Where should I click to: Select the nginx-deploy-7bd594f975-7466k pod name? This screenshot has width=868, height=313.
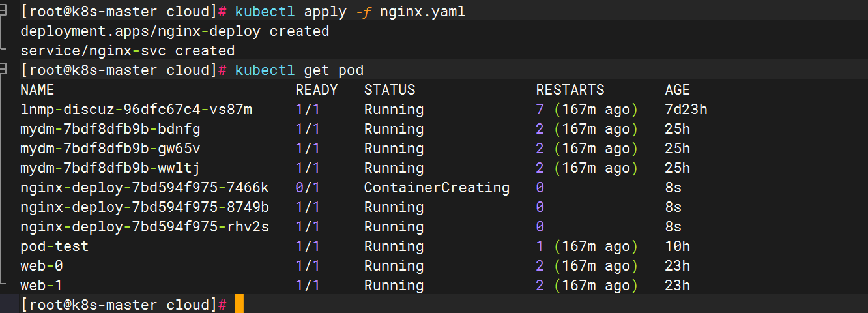pos(145,188)
